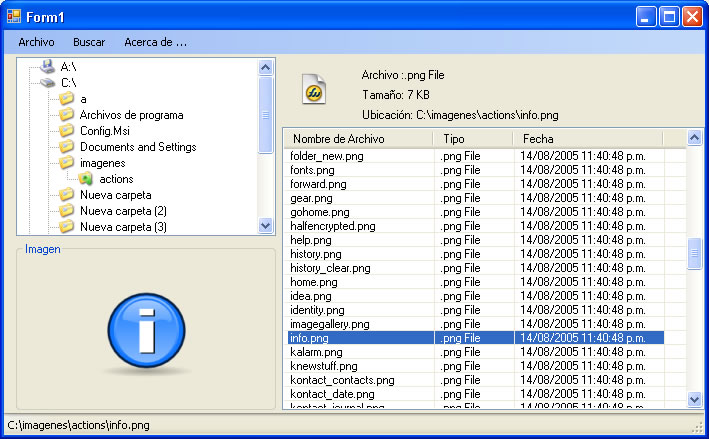Click the file type icon beside Archivo info

coord(315,90)
